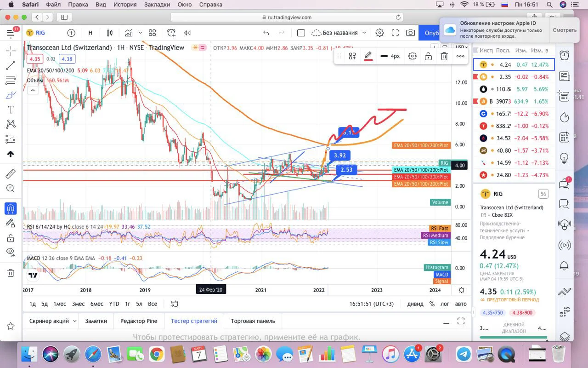
Task: Open the 'Тестер стратегий' tab
Action: point(194,321)
